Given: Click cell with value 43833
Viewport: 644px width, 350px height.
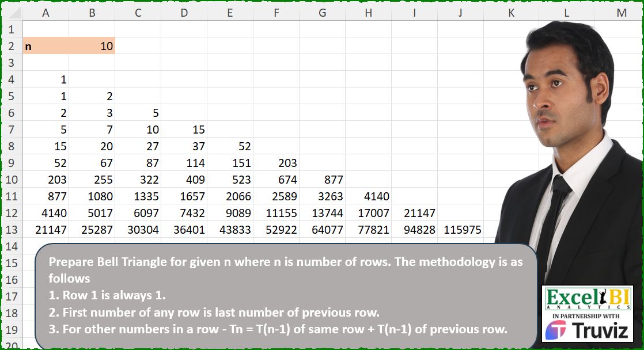Looking at the screenshot, I should point(230,229).
